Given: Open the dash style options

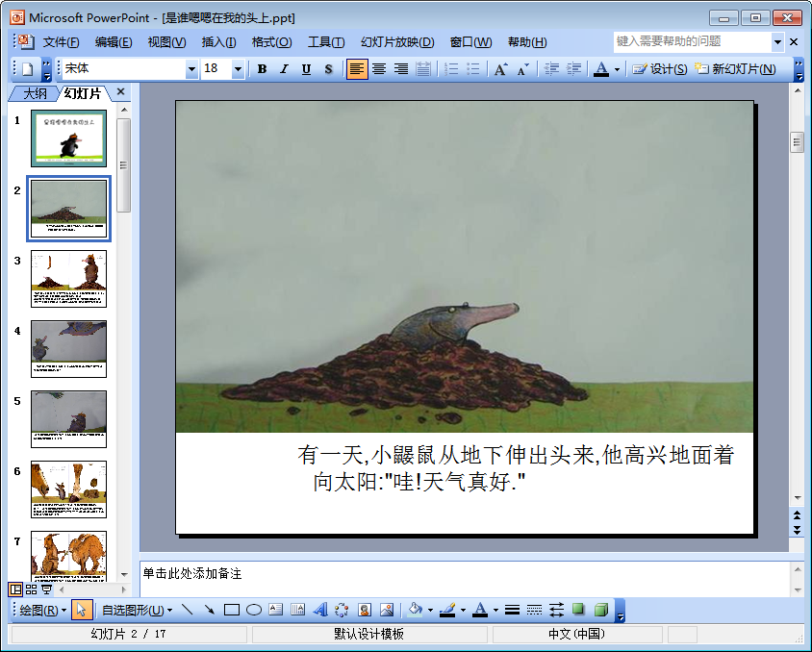Looking at the screenshot, I should pos(534,610).
